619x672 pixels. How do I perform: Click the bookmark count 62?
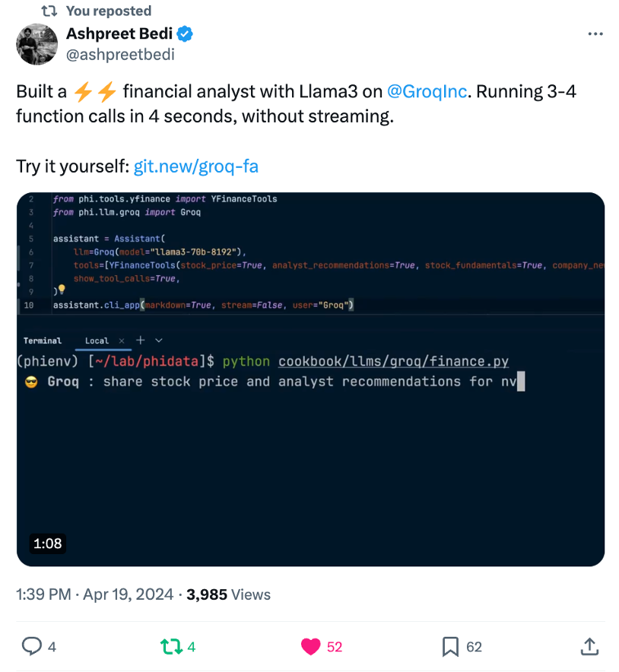point(475,647)
